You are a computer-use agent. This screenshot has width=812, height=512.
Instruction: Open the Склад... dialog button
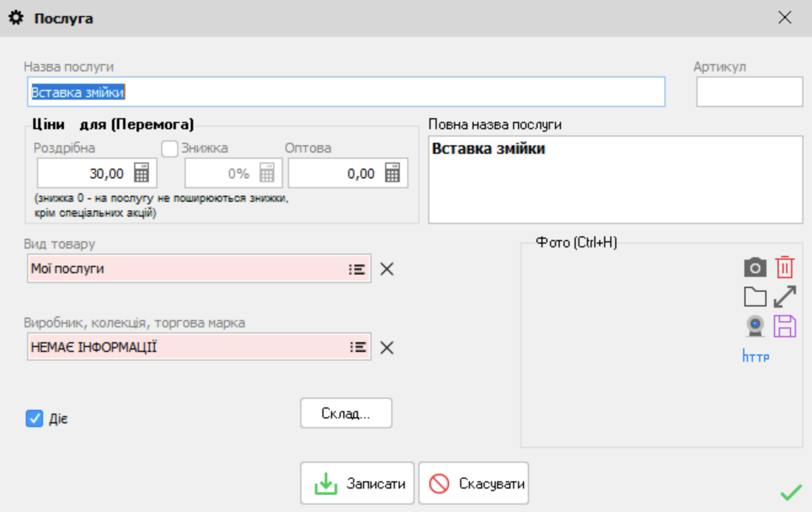pos(346,413)
